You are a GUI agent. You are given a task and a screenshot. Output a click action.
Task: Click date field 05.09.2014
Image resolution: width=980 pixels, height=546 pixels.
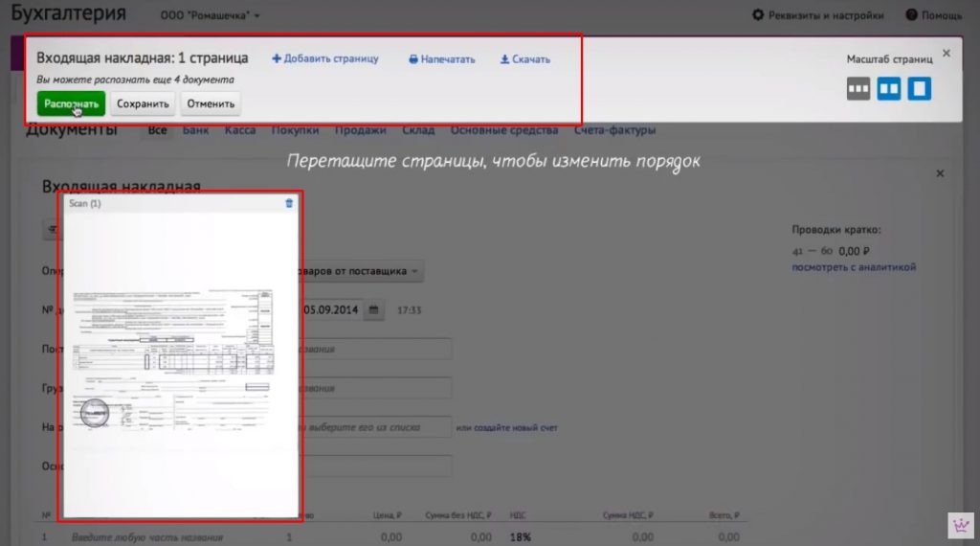tap(330, 309)
